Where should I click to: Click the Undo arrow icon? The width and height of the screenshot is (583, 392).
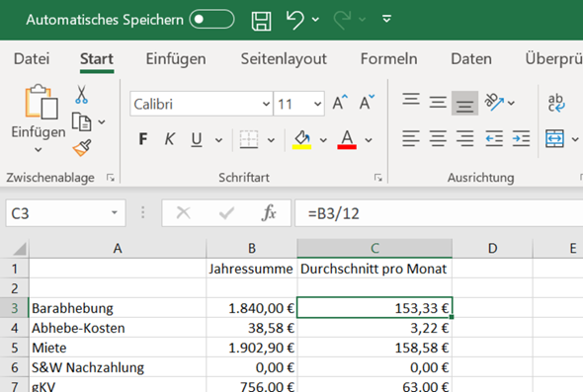pos(295,20)
